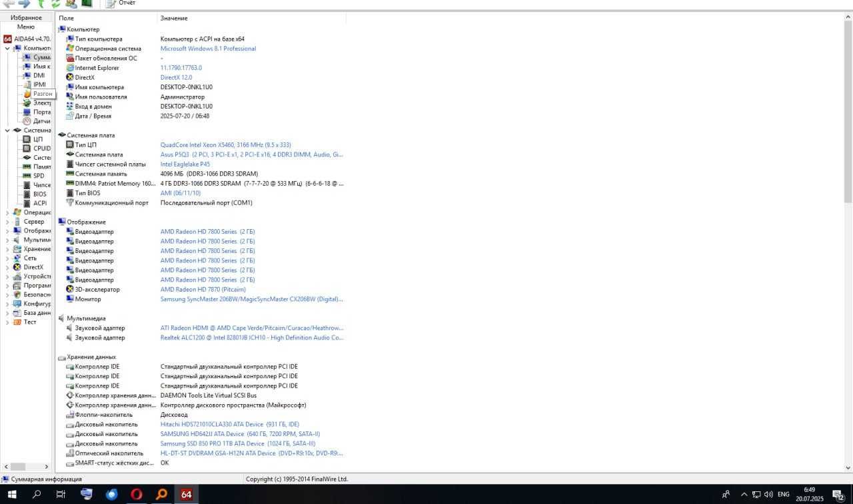
Task: Open SPD memory item in tree
Action: coord(39,176)
